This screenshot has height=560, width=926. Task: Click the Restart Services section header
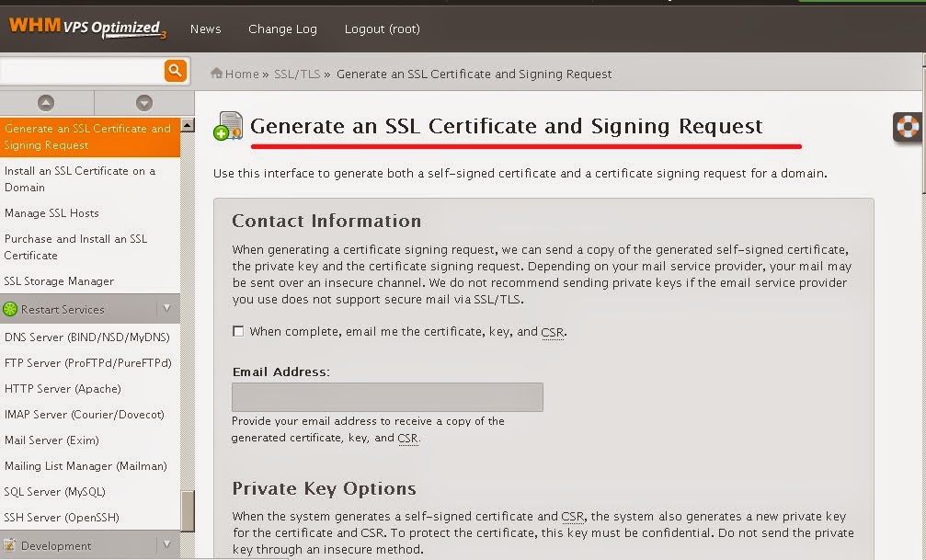click(90, 308)
